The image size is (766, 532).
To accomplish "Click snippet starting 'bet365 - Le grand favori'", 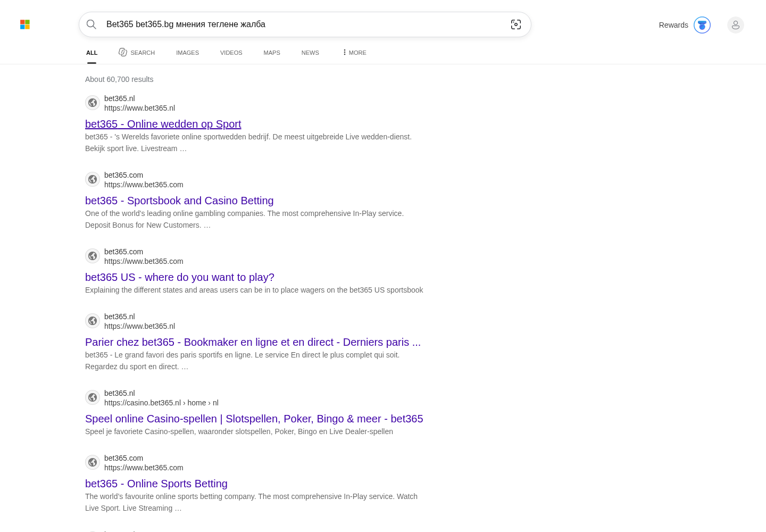I will [x=243, y=361].
